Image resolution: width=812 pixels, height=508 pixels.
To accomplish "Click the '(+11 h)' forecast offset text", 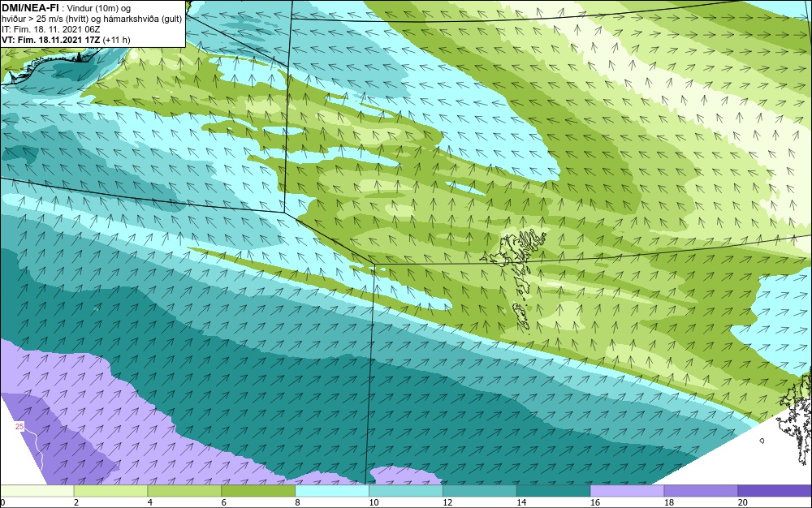I will pos(116,40).
